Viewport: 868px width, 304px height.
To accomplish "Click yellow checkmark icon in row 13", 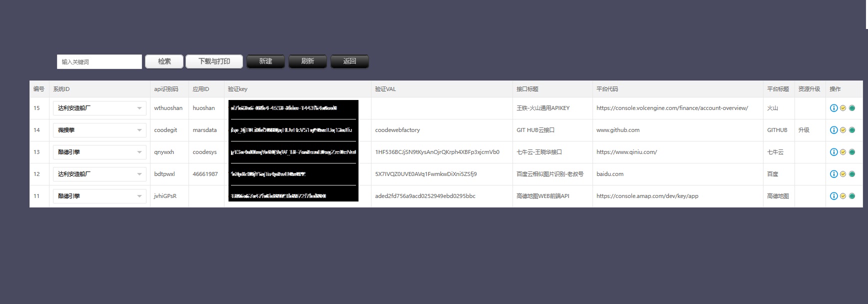I will tap(843, 152).
